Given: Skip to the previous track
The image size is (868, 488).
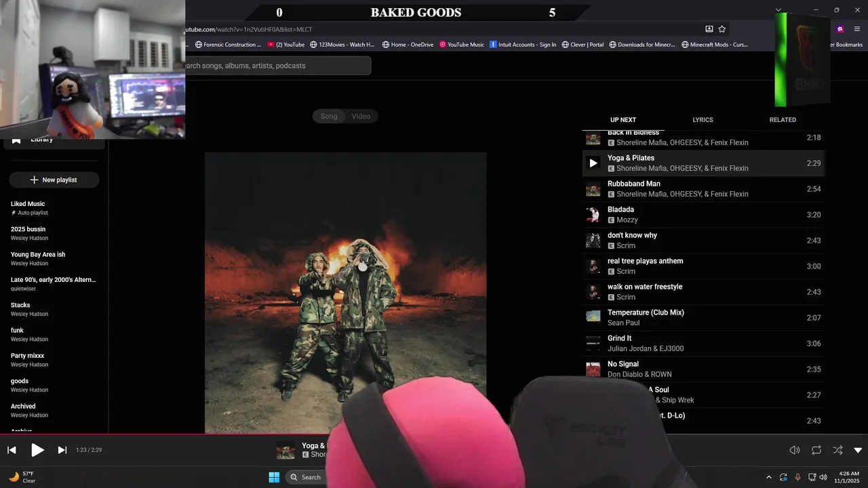Looking at the screenshot, I should tap(12, 450).
